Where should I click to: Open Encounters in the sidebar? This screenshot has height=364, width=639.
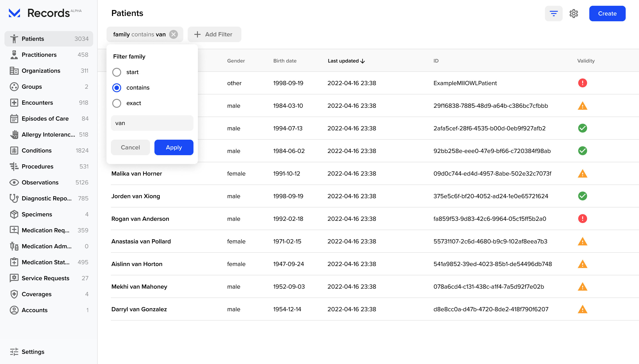(x=49, y=103)
